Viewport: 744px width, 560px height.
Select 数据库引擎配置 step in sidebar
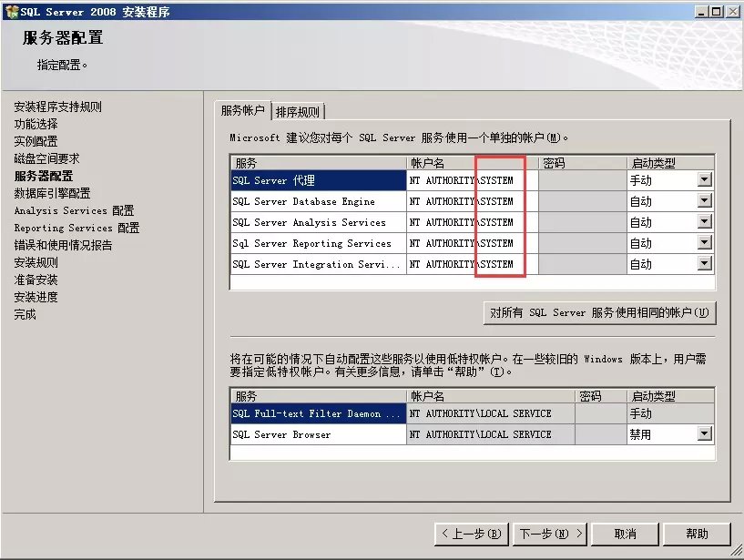coord(50,192)
